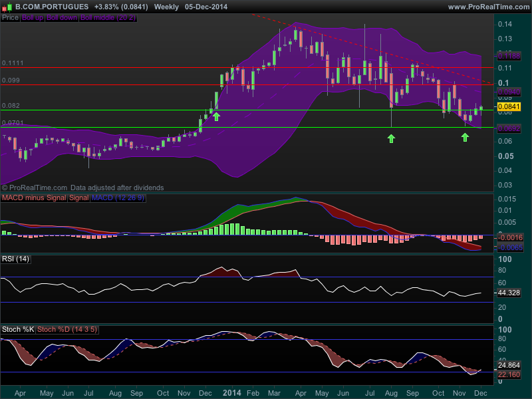Toggle the Boll down indicator label
532x399 pixels.
click(61, 18)
